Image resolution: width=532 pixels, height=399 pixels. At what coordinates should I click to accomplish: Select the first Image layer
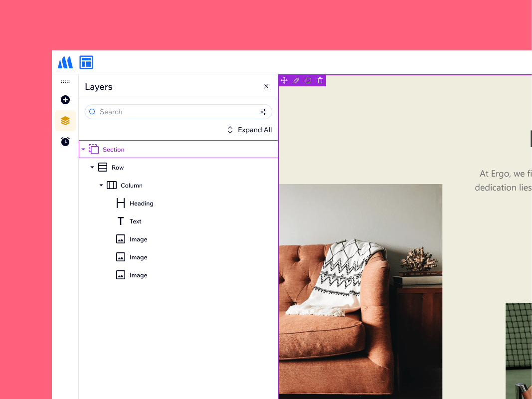tap(138, 239)
